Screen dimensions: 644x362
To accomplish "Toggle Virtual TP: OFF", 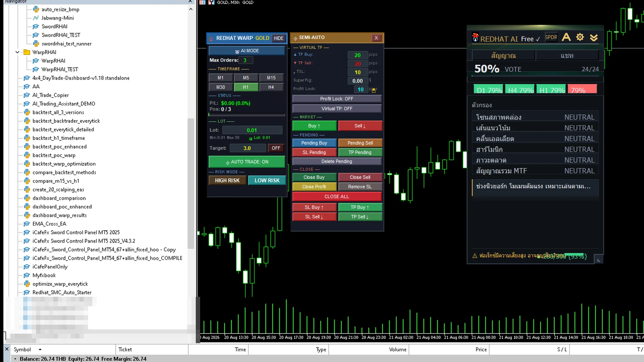I will click(x=337, y=109).
